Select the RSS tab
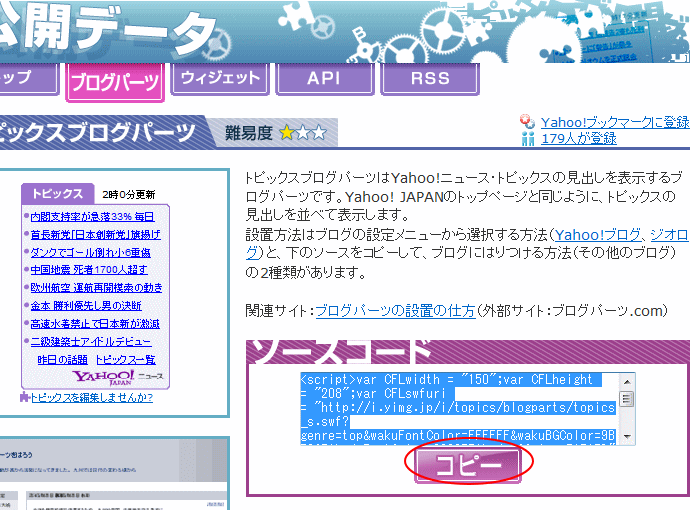Screen dimensions: 690x510 (430, 79)
